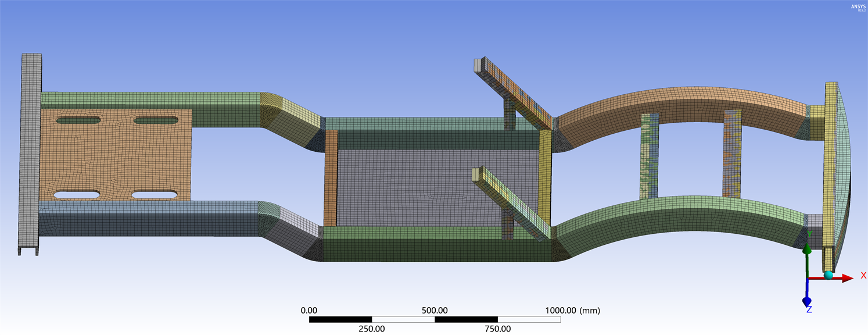Pick the upper-left slot in the orange plate
The image size is (868, 335).
[x=78, y=121]
